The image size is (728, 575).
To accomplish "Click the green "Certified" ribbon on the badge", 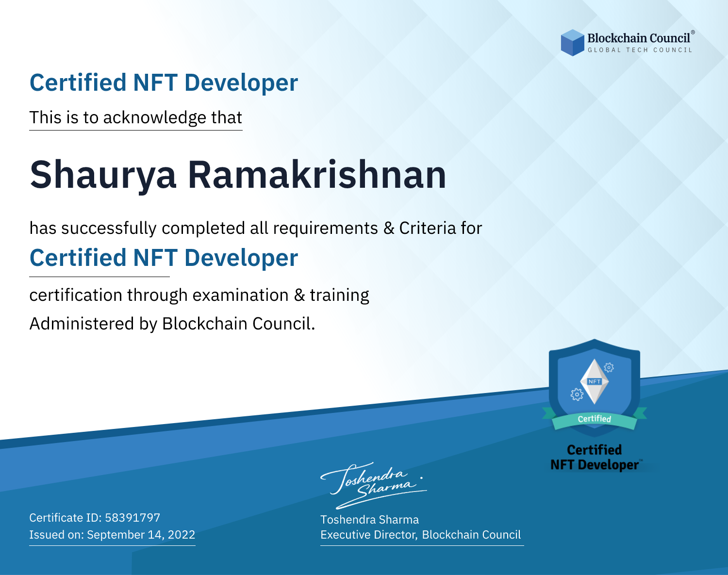I will (595, 419).
